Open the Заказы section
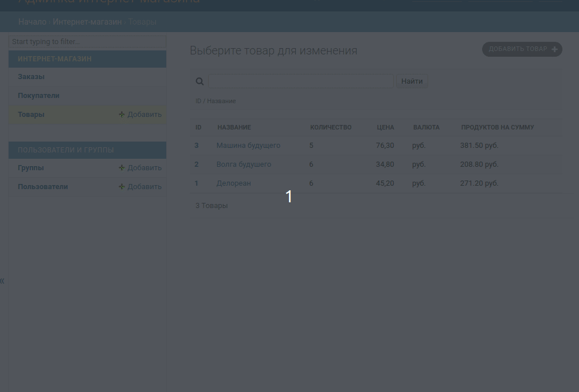The height and width of the screenshot is (392, 579). click(x=32, y=76)
